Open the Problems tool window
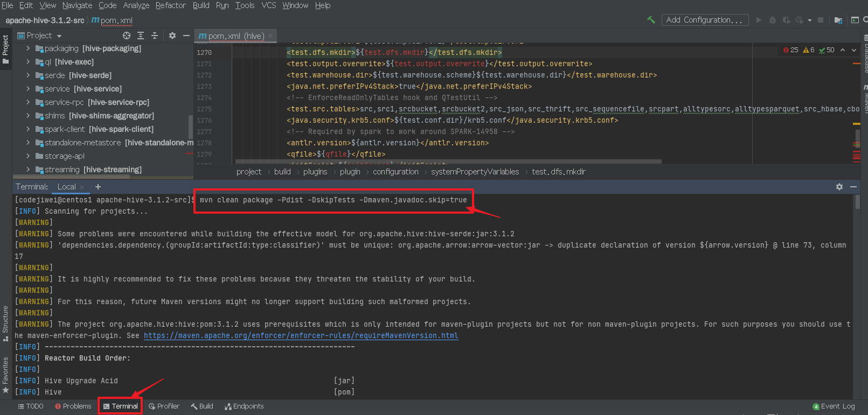 [x=73, y=406]
